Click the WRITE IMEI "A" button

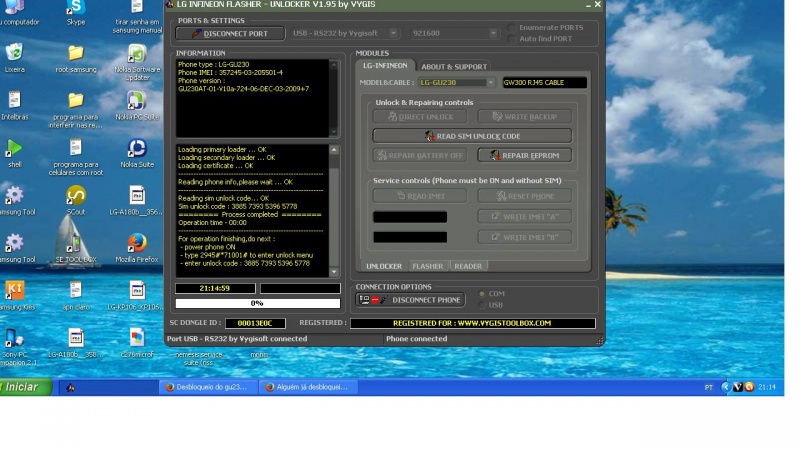[x=524, y=217]
